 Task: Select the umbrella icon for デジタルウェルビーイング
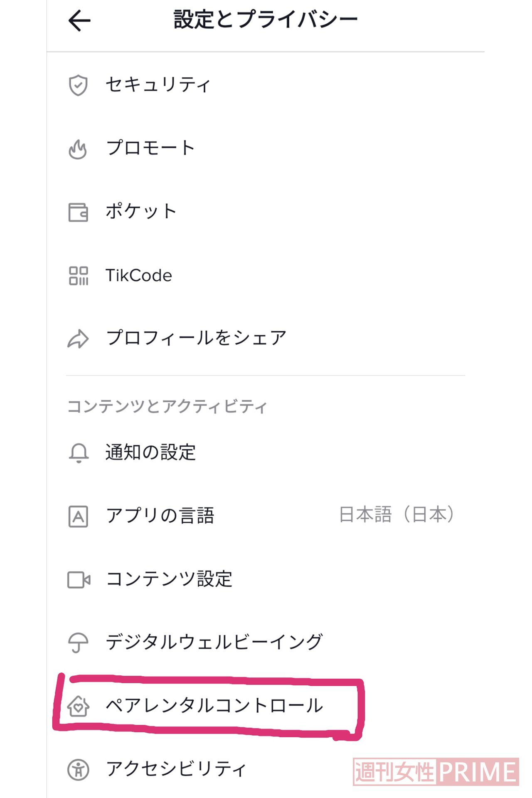click(79, 642)
